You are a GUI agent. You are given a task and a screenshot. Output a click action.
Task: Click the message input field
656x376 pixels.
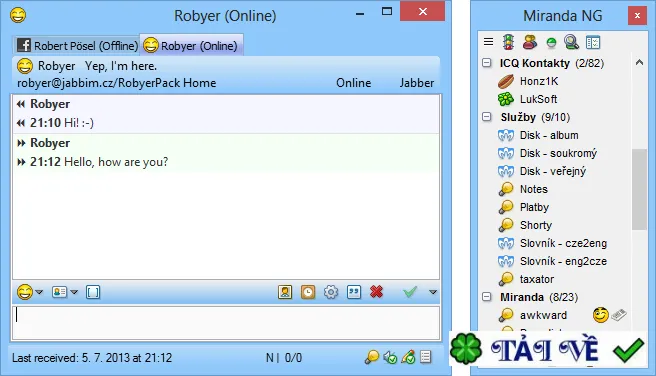(x=226, y=323)
